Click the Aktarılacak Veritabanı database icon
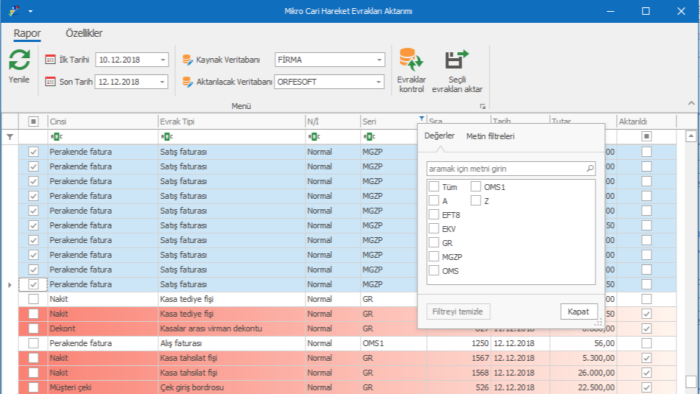 click(x=188, y=82)
